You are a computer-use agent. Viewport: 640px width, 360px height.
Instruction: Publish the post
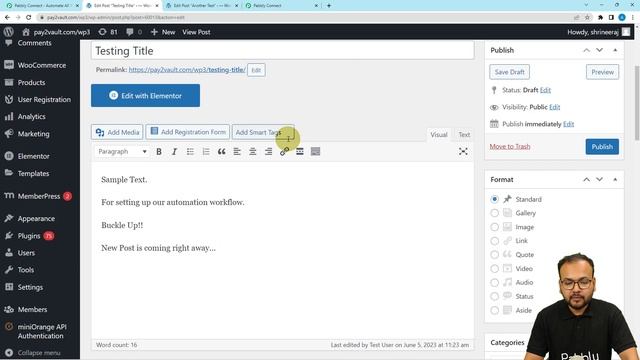click(x=602, y=147)
